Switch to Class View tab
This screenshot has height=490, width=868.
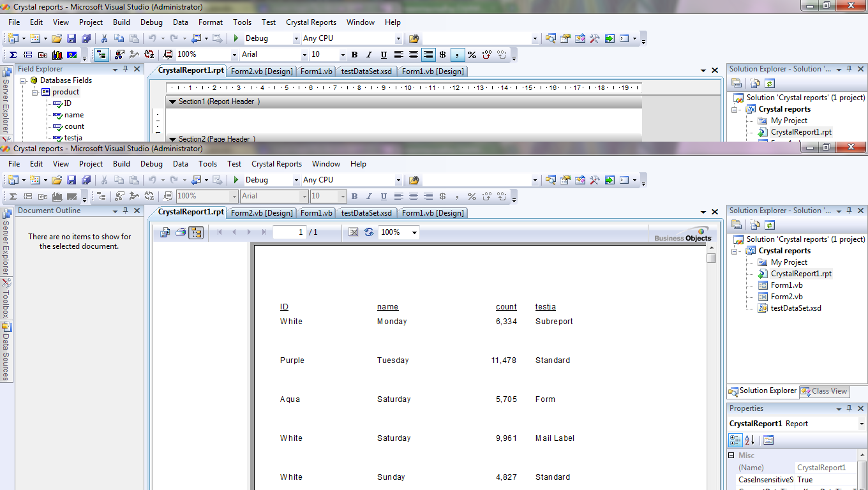(x=825, y=391)
